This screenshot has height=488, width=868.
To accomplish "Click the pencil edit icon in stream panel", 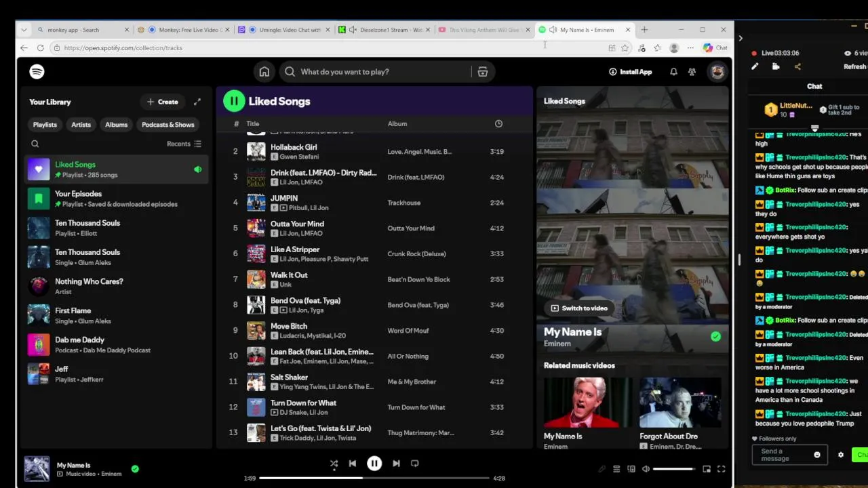I will click(x=755, y=66).
